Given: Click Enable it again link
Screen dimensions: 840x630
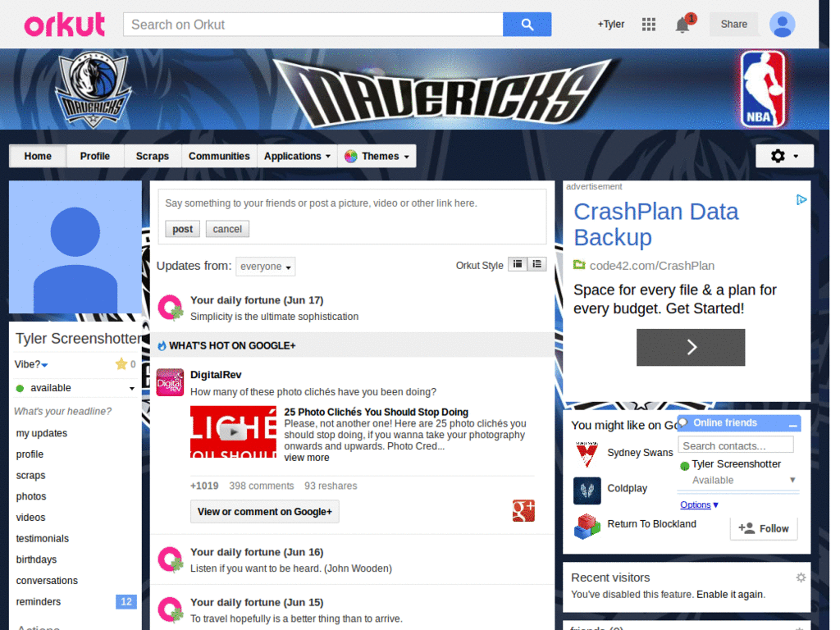Looking at the screenshot, I should [729, 594].
